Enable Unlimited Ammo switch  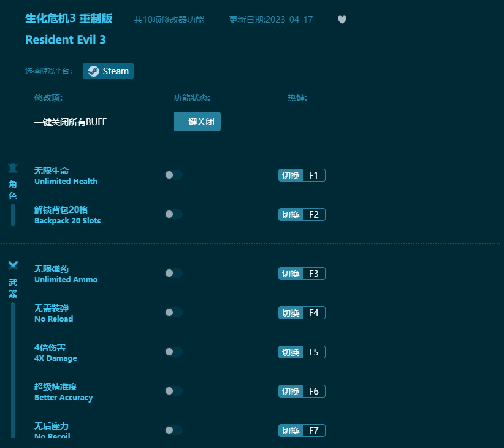click(x=174, y=273)
